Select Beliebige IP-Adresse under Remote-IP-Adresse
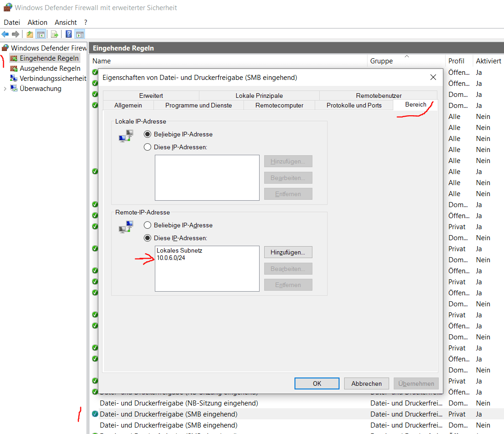This screenshot has height=434, width=504. tap(147, 225)
